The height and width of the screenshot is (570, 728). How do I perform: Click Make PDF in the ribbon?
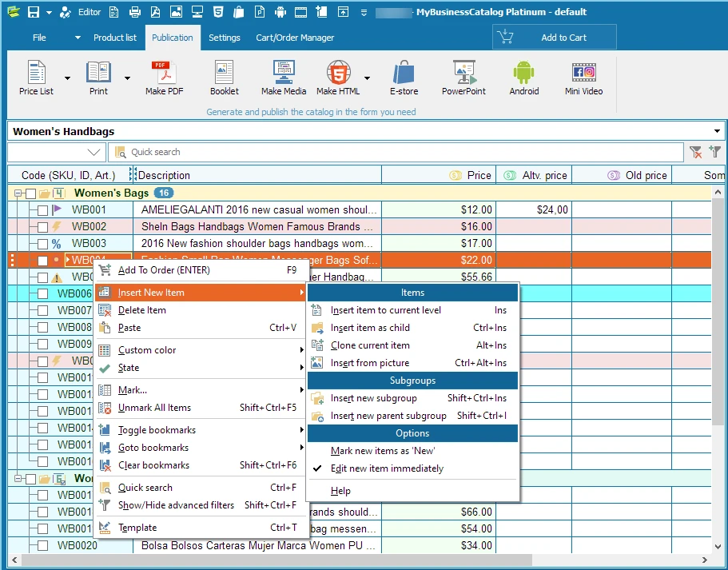[165, 78]
